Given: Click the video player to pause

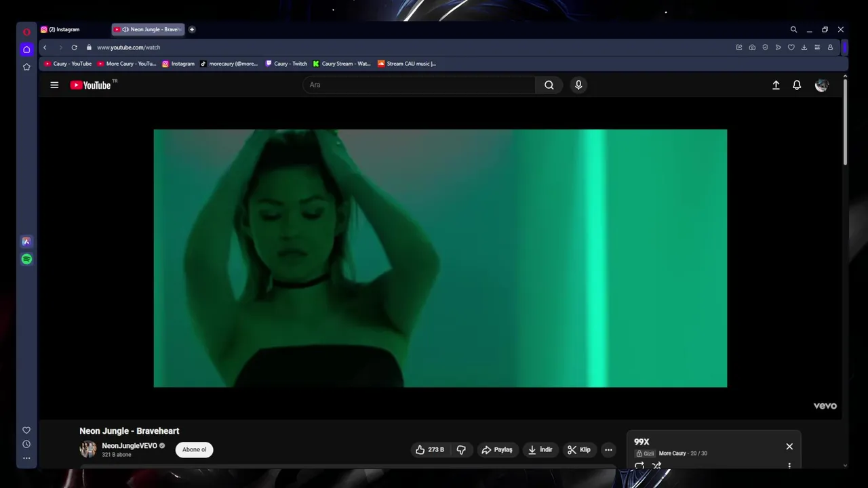Looking at the screenshot, I should (440, 258).
